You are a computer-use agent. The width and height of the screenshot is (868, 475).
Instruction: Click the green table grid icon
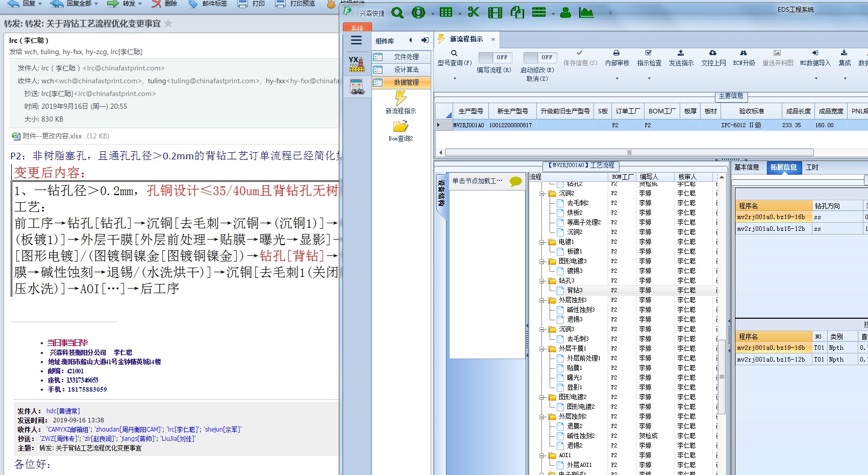click(x=446, y=13)
